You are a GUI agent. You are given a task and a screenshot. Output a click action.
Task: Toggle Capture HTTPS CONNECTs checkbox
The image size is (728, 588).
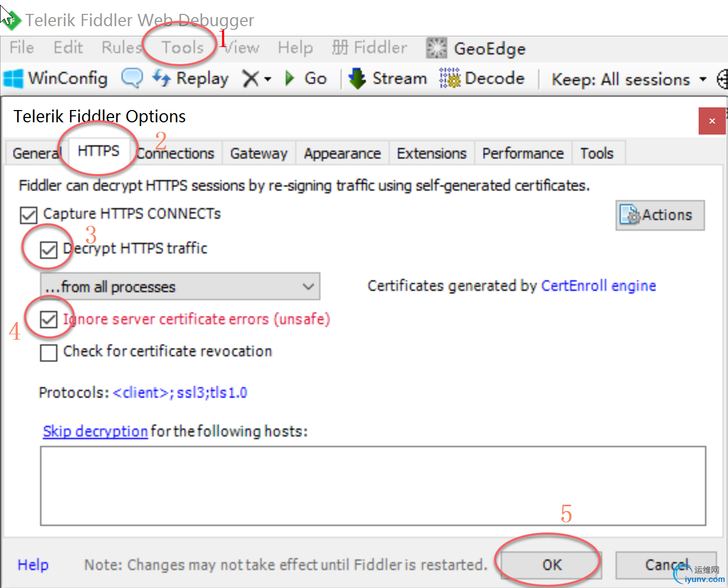pyautogui.click(x=28, y=215)
